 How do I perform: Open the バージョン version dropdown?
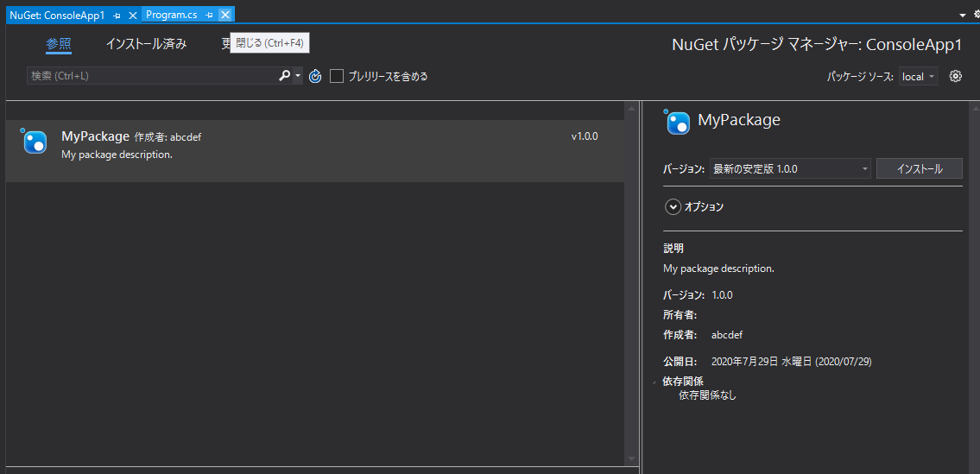coord(791,169)
